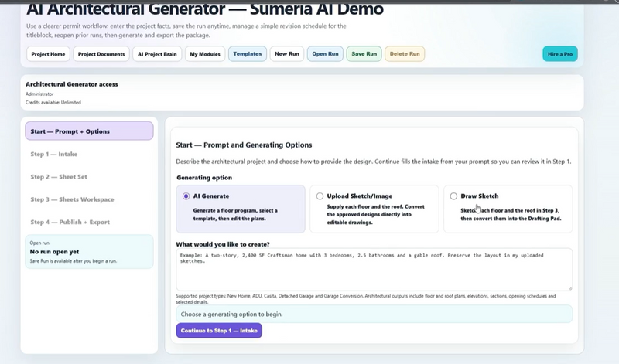619x364 pixels.
Task: Select the Start — Prompt + Options step
Action: [x=89, y=131]
